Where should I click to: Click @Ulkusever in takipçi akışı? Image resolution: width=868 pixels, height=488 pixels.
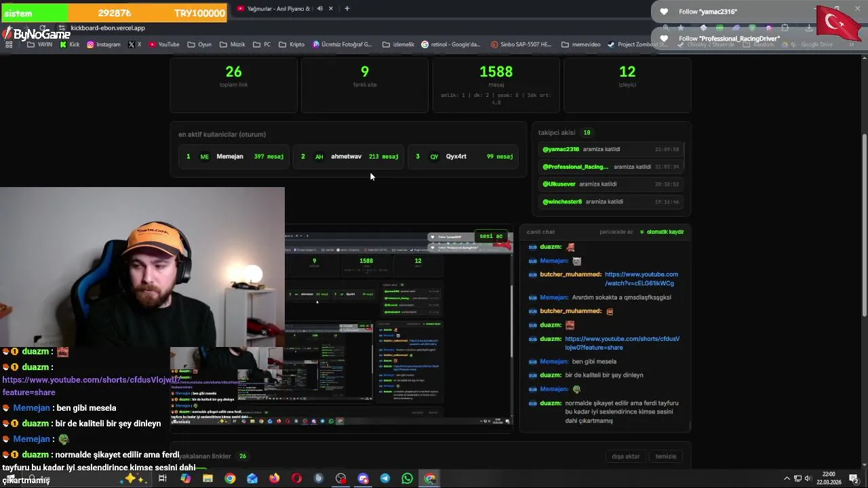(559, 184)
